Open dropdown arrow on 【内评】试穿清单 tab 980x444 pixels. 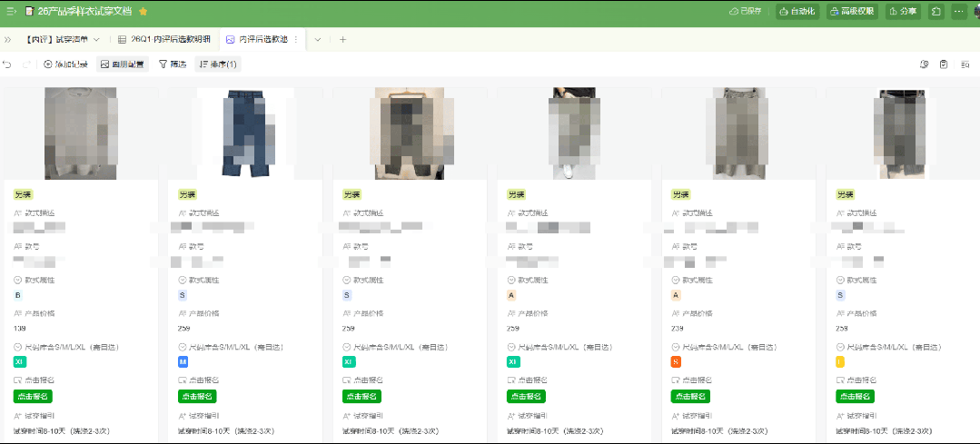click(x=96, y=40)
